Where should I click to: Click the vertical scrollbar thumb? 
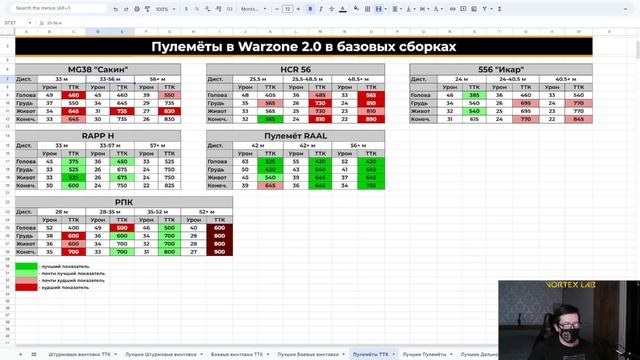click(x=637, y=50)
